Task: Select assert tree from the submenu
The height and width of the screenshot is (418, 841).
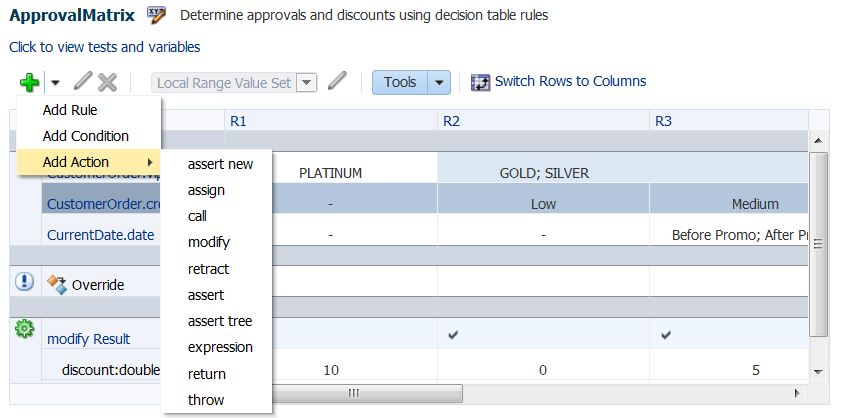Action: pos(217,321)
